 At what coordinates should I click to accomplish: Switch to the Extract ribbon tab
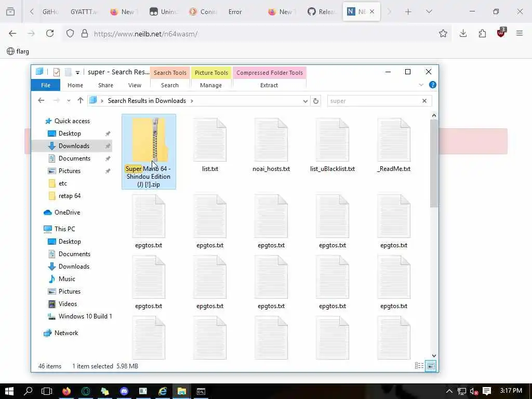(x=269, y=85)
